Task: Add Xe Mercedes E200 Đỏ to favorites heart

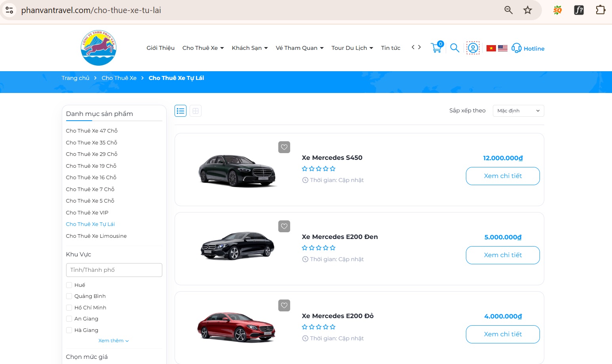Action: coord(284,305)
